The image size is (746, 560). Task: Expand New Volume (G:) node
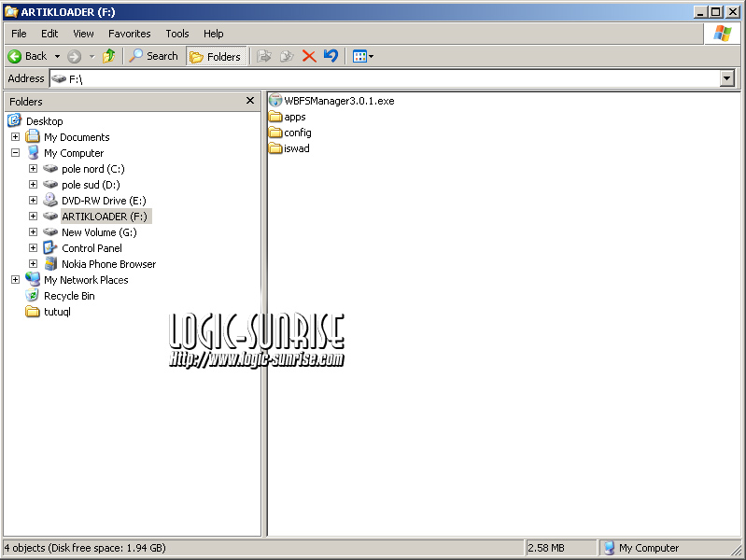[x=33, y=231]
